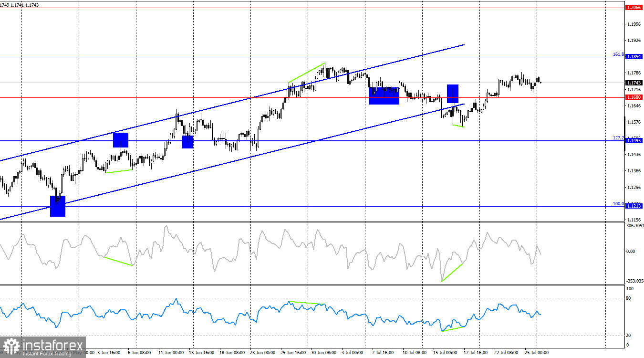The image size is (644, 358).
Task: Click the current price label 1.1743
Action: click(634, 83)
